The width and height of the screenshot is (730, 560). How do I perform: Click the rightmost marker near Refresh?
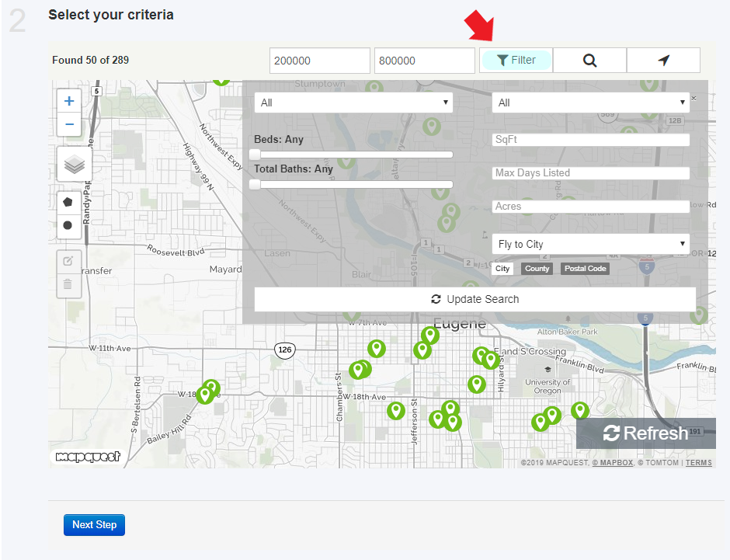tap(579, 411)
